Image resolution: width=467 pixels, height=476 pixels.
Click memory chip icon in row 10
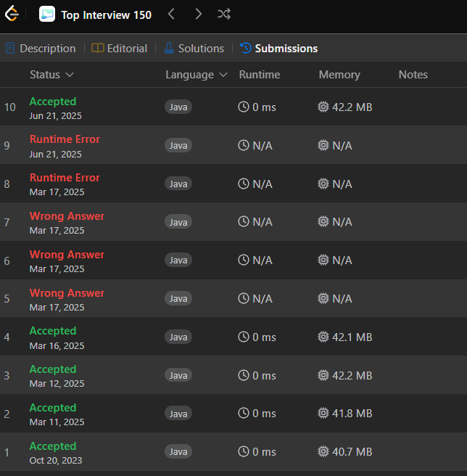click(323, 107)
